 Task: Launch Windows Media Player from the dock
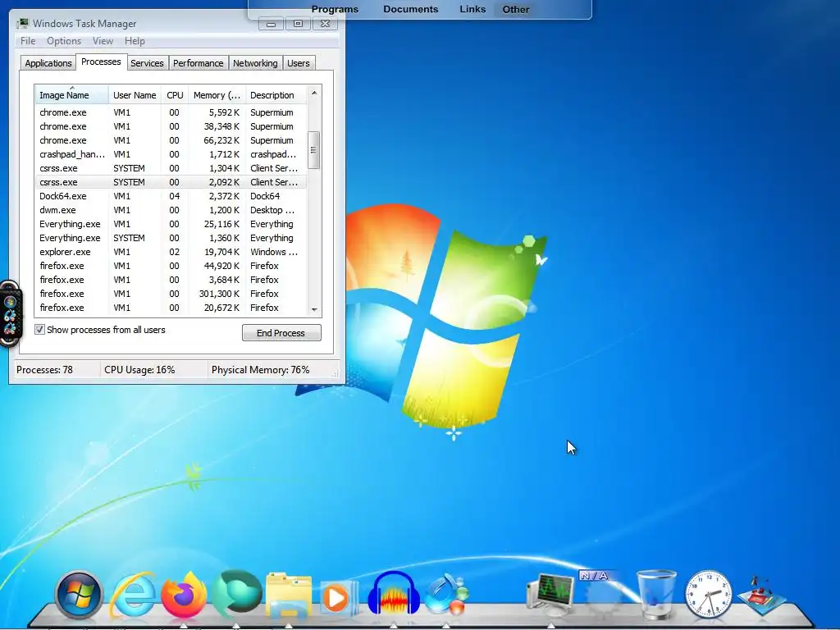[338, 597]
